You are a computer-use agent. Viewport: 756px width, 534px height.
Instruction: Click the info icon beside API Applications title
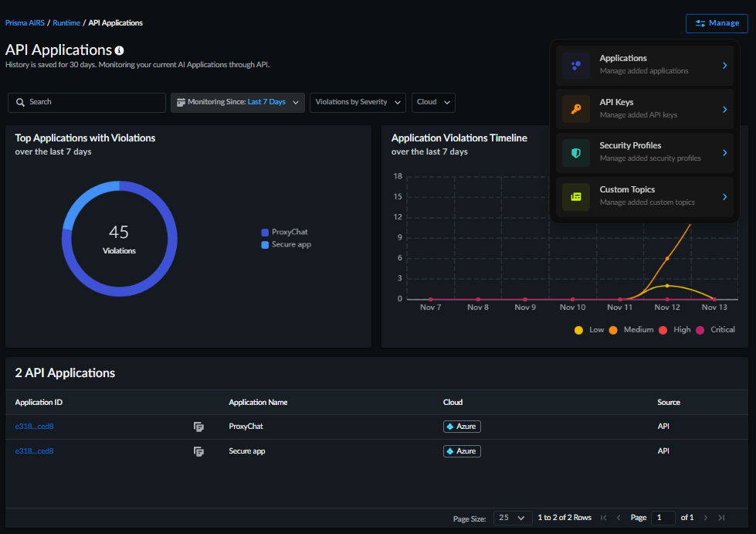point(120,50)
